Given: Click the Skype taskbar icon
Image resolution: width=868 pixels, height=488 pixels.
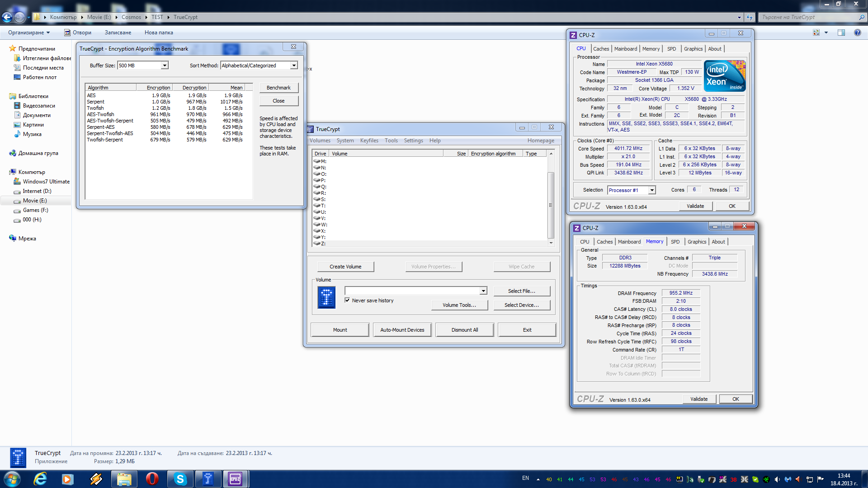Looking at the screenshot, I should point(180,479).
